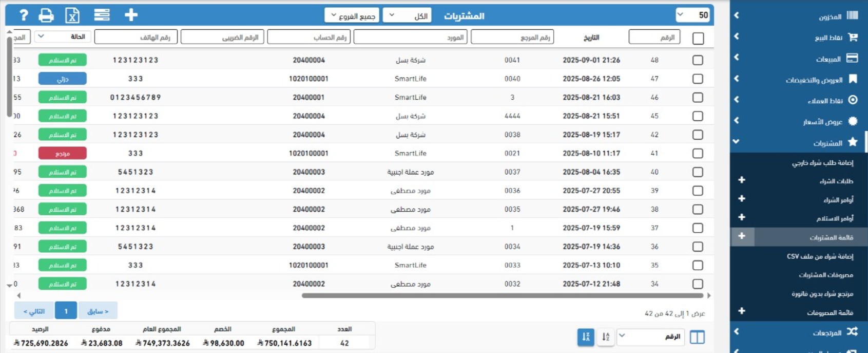
Task: Export purchases to Excel file
Action: [72, 15]
